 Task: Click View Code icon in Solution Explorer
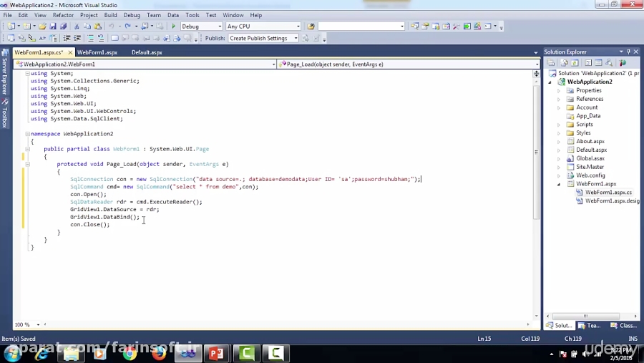588,63
